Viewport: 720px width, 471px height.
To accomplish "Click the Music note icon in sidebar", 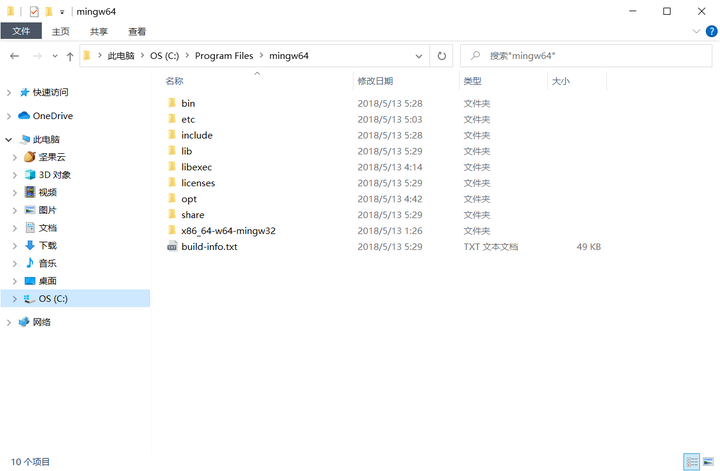I will point(30,263).
